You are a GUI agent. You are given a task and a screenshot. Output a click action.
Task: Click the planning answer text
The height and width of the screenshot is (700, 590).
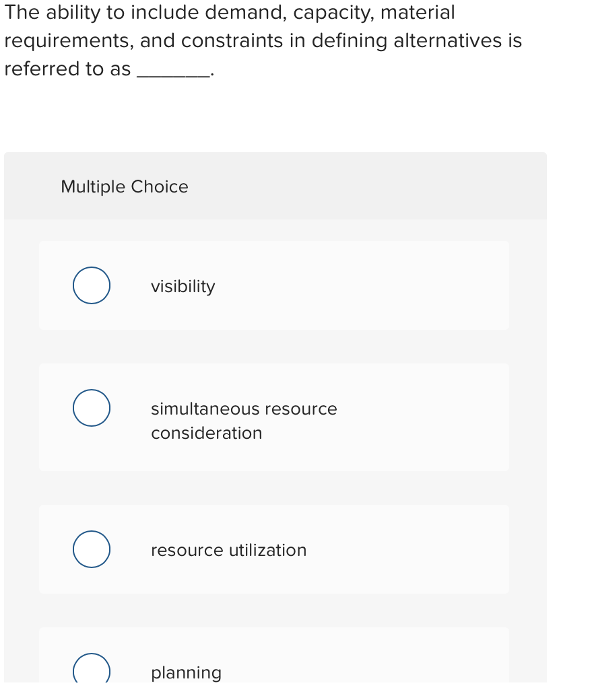185,672
